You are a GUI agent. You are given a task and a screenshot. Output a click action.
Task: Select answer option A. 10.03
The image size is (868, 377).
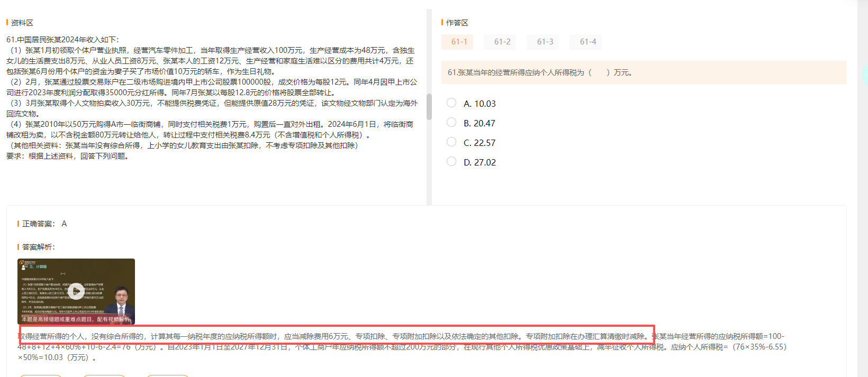click(451, 103)
